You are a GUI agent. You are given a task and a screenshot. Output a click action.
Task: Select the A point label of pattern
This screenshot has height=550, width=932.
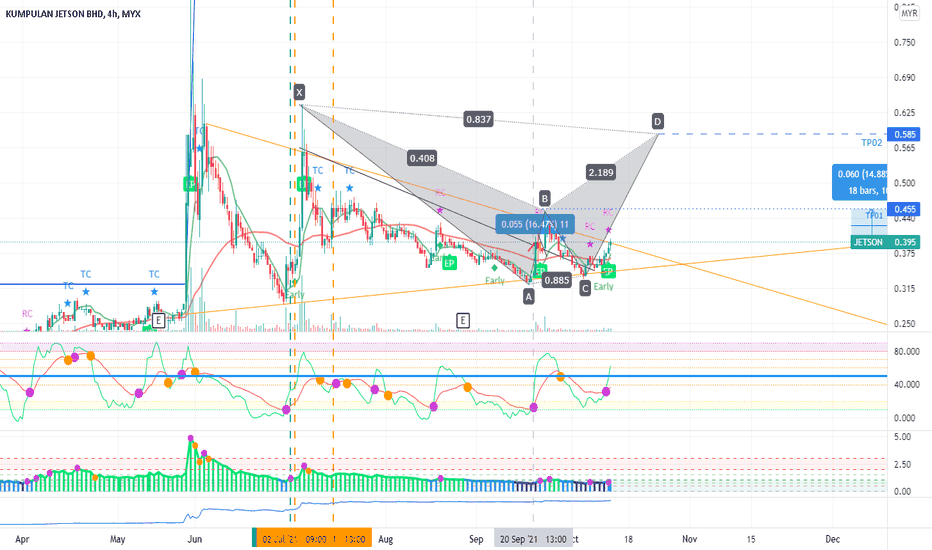(528, 296)
